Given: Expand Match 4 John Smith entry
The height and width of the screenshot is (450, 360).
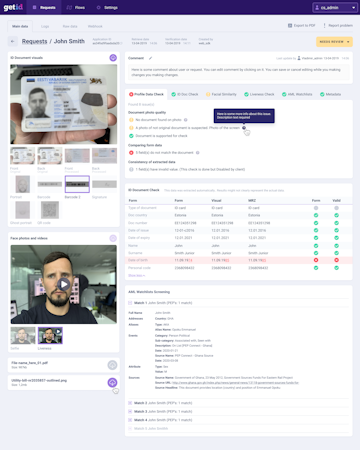Looking at the screenshot, I should (130, 420).
